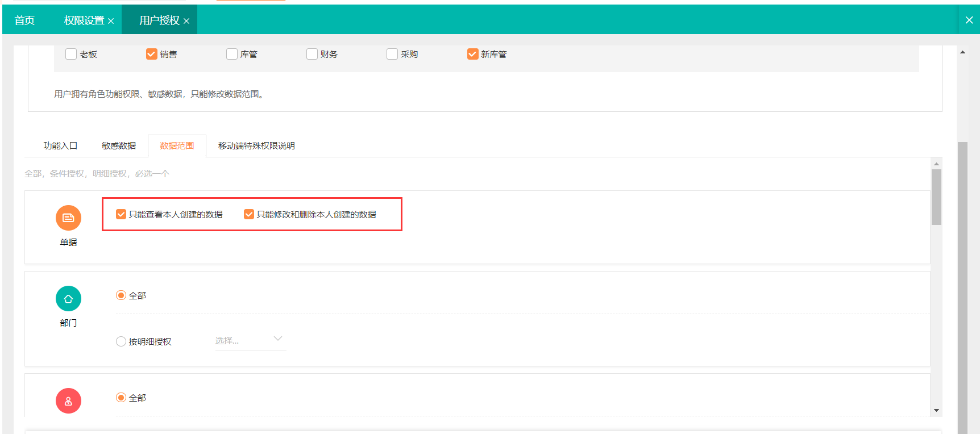Toggle 只能查看本人创建的数据 checkbox
The height and width of the screenshot is (434, 980).
pos(121,214)
